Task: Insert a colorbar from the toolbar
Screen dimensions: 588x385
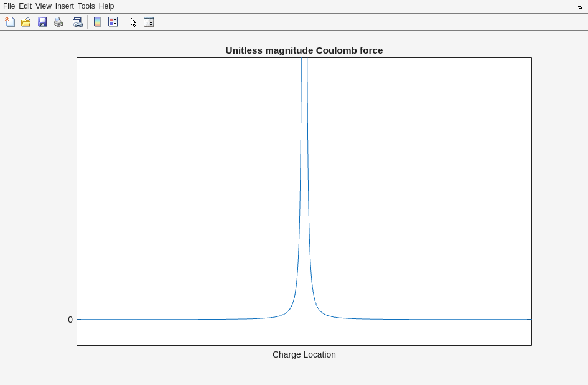Action: pos(97,22)
